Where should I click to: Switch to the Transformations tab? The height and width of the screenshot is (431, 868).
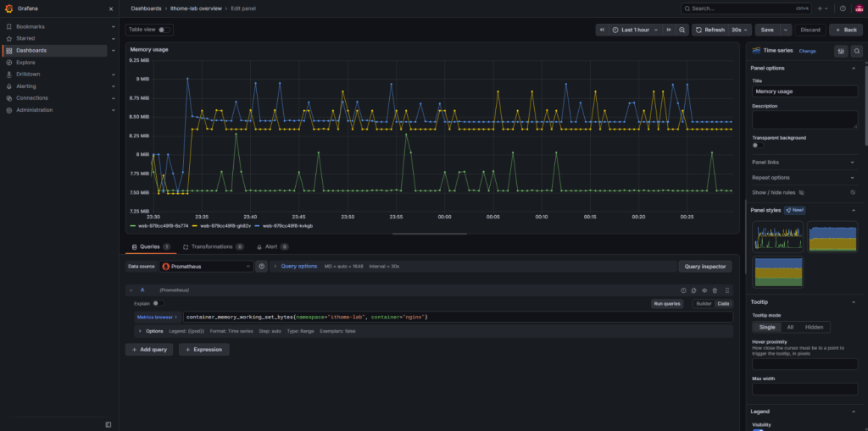pos(213,246)
